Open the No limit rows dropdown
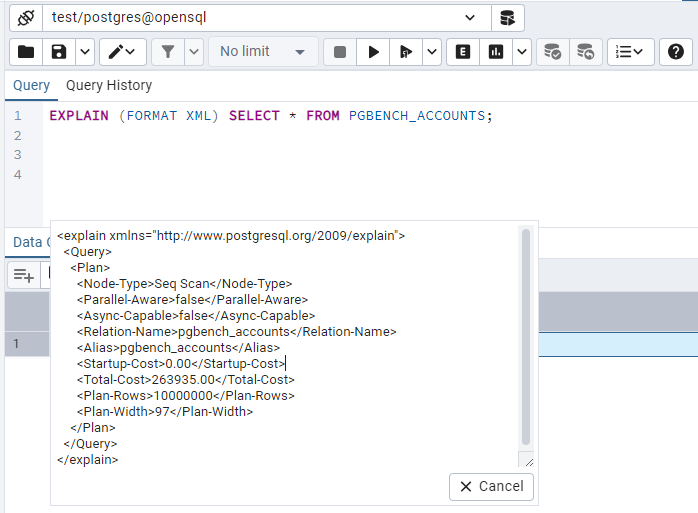This screenshot has height=513, width=698. point(263,52)
